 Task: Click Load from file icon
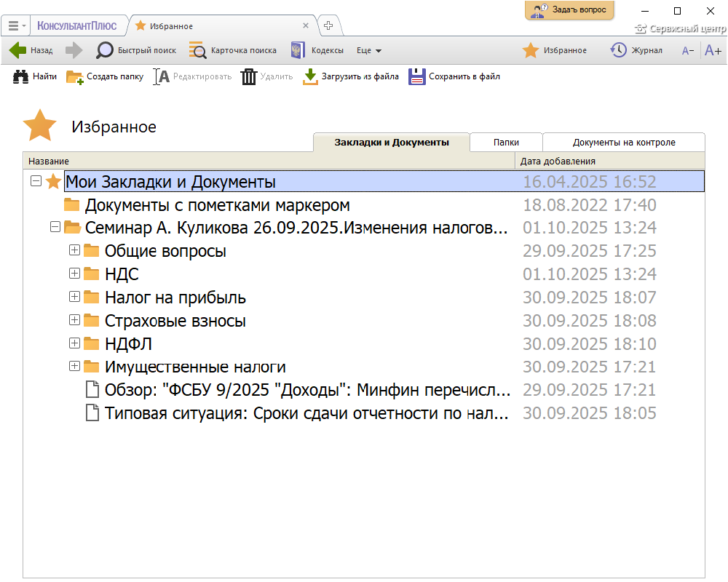tap(311, 76)
